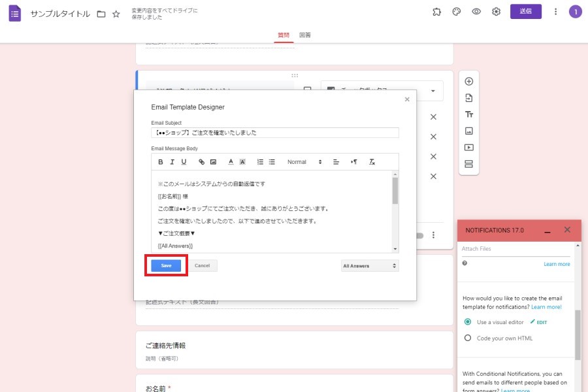Open the add-ons puzzle piece icon
Viewport: 588px width, 392px height.
pyautogui.click(x=436, y=12)
